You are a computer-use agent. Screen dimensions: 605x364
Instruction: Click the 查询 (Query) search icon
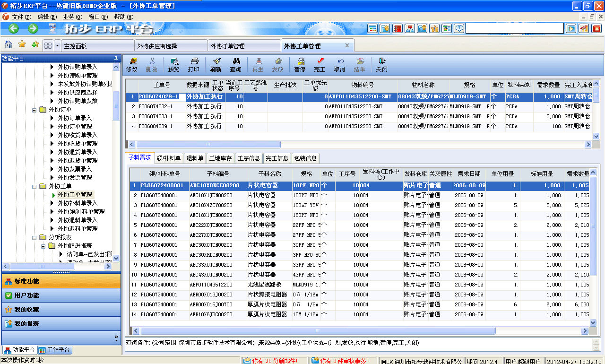tap(235, 64)
